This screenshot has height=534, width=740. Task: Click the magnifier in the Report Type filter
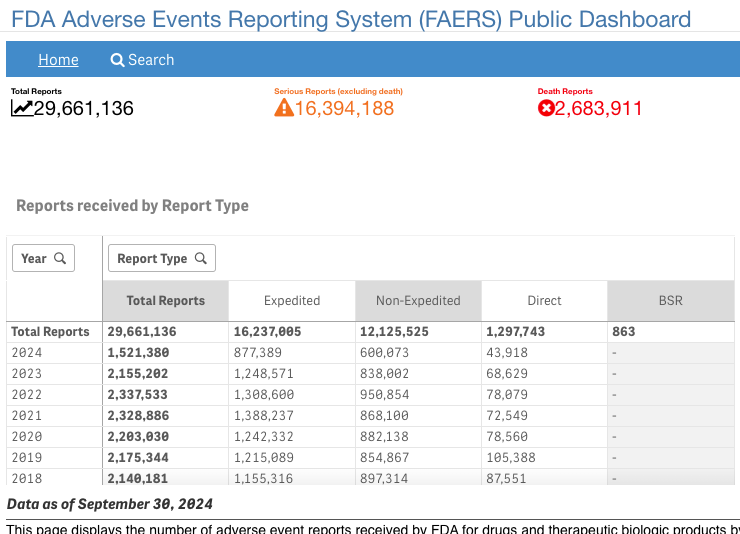click(201, 258)
